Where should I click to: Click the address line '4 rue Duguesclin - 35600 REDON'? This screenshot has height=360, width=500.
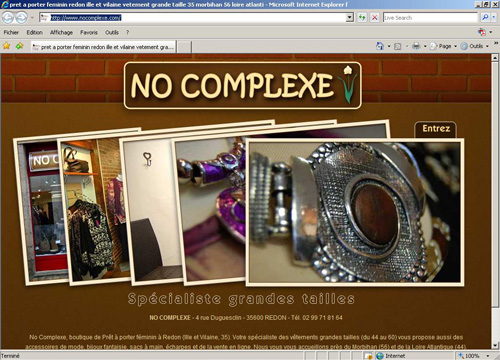[241, 318]
